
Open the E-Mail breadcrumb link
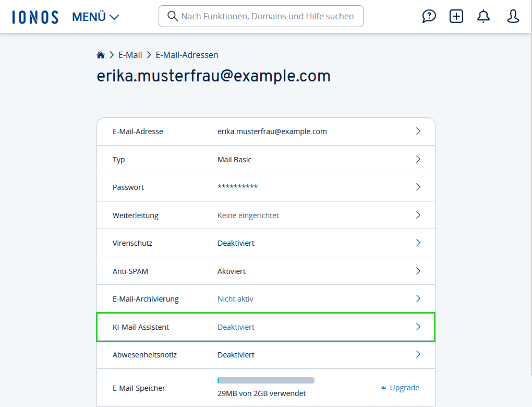click(x=130, y=55)
